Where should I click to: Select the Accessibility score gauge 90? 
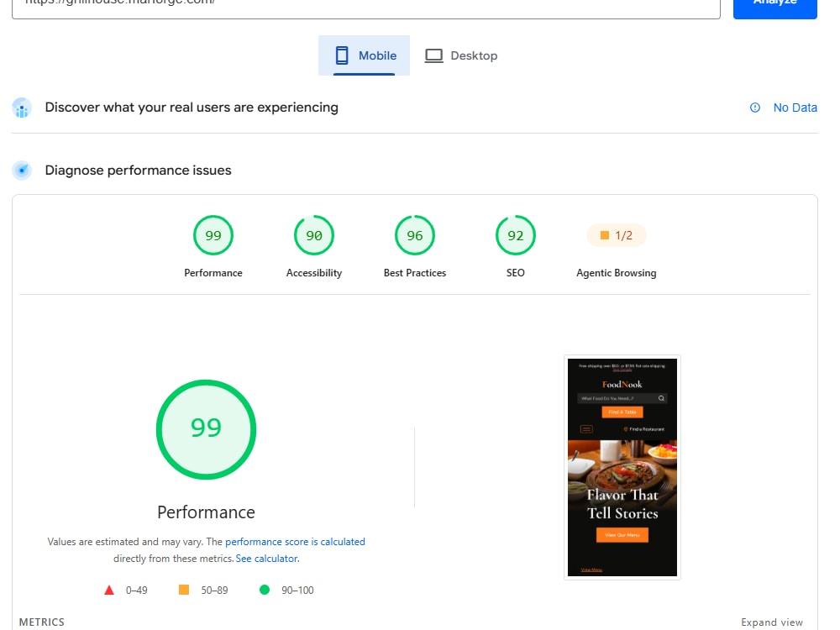click(x=314, y=235)
